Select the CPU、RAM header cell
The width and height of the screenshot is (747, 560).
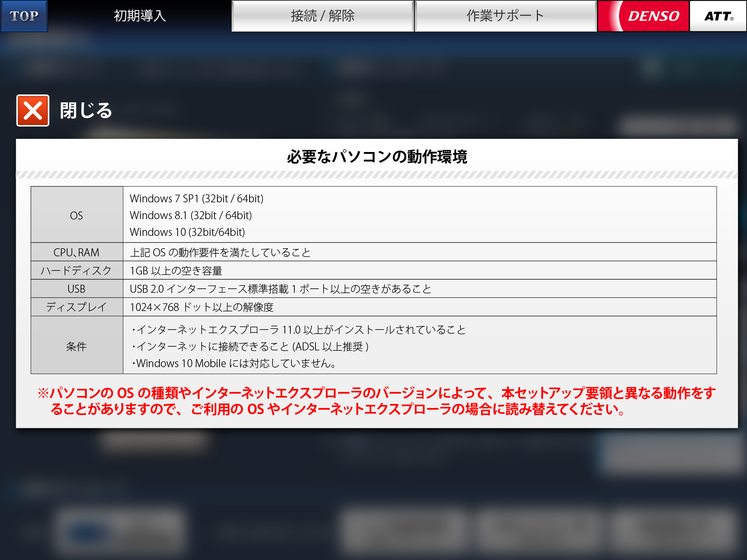tap(77, 252)
